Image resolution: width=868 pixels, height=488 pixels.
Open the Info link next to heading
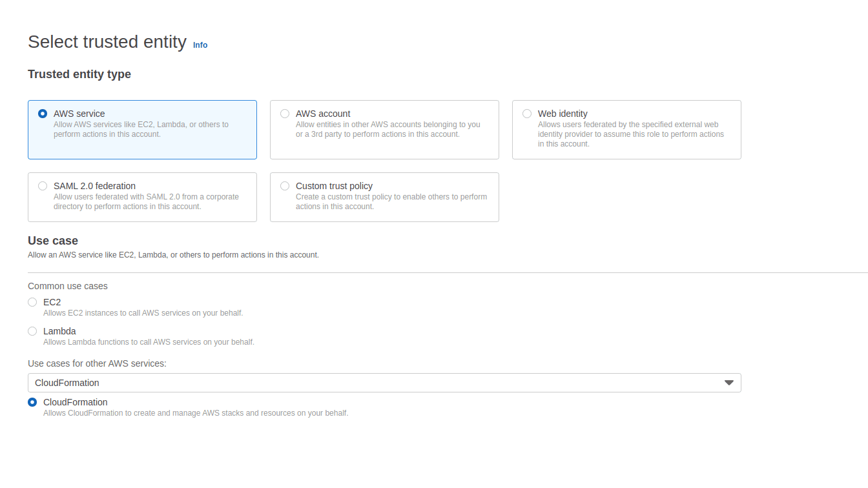200,45
